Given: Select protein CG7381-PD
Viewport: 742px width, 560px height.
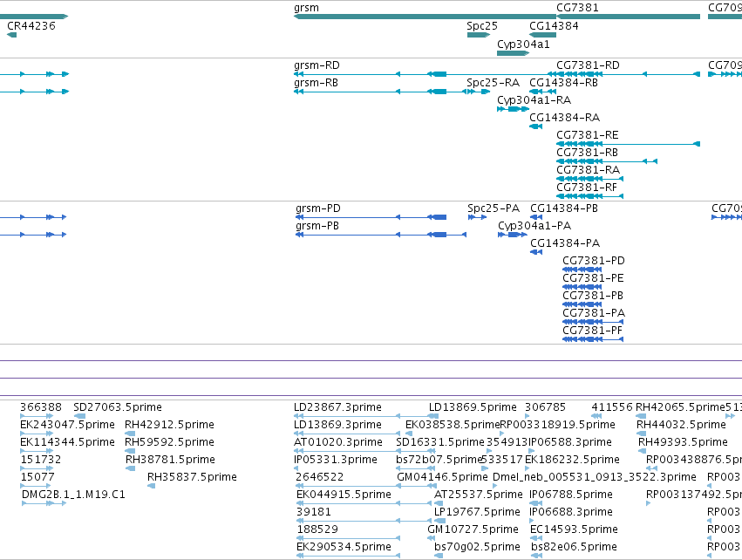Looking at the screenshot, I should (x=582, y=270).
